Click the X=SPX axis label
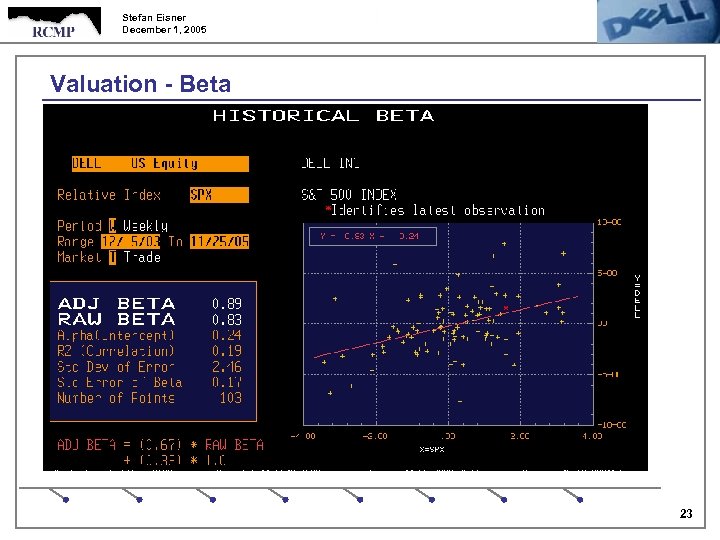 (432, 450)
